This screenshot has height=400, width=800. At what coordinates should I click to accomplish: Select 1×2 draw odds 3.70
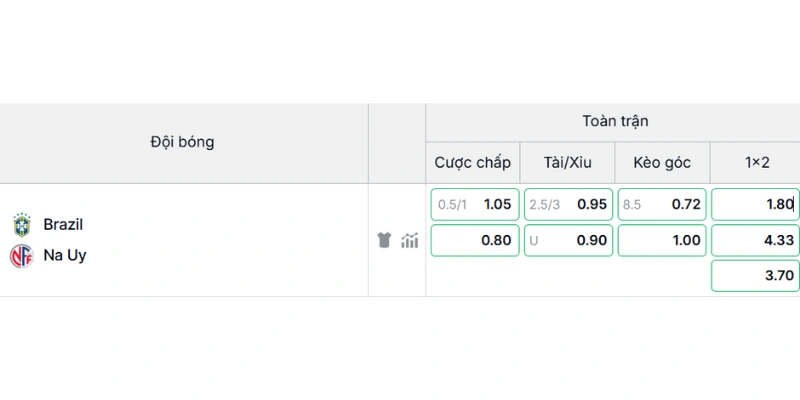coord(755,276)
